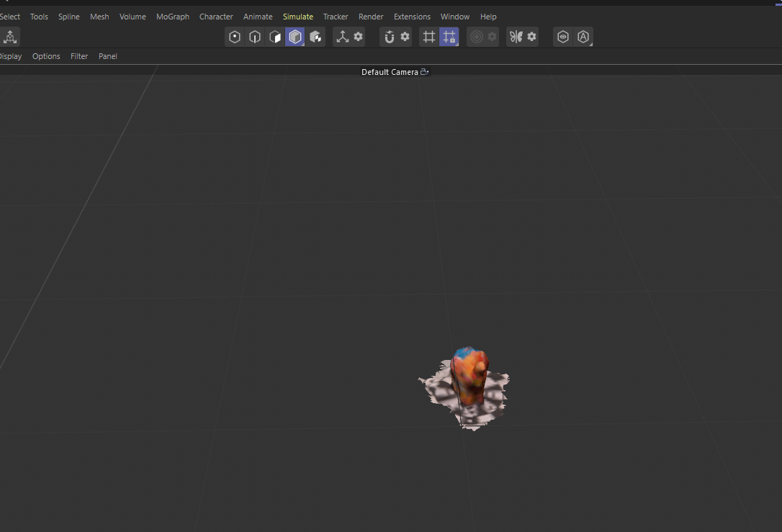Open the snap settings gear flyout
The image size is (782, 532).
404,37
